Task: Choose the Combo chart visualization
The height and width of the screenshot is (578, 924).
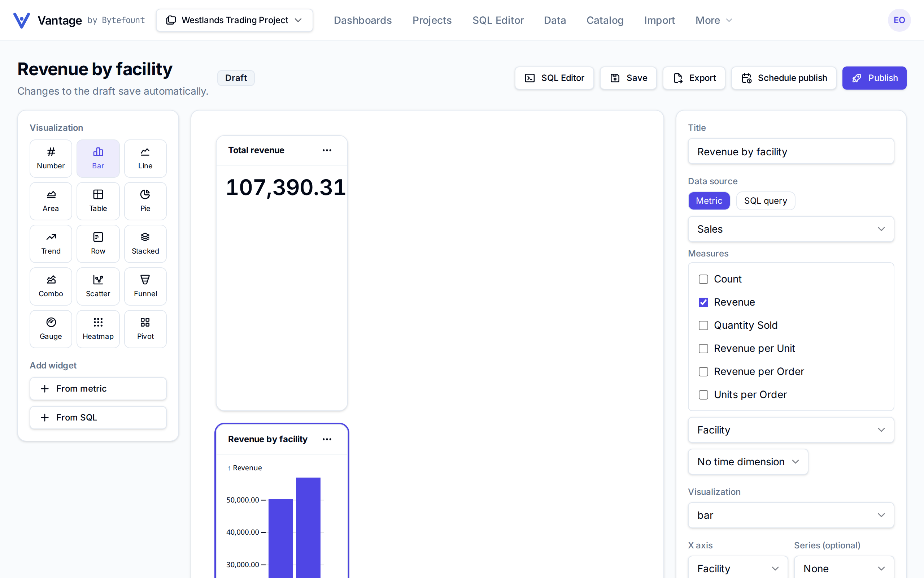Action: 51,286
